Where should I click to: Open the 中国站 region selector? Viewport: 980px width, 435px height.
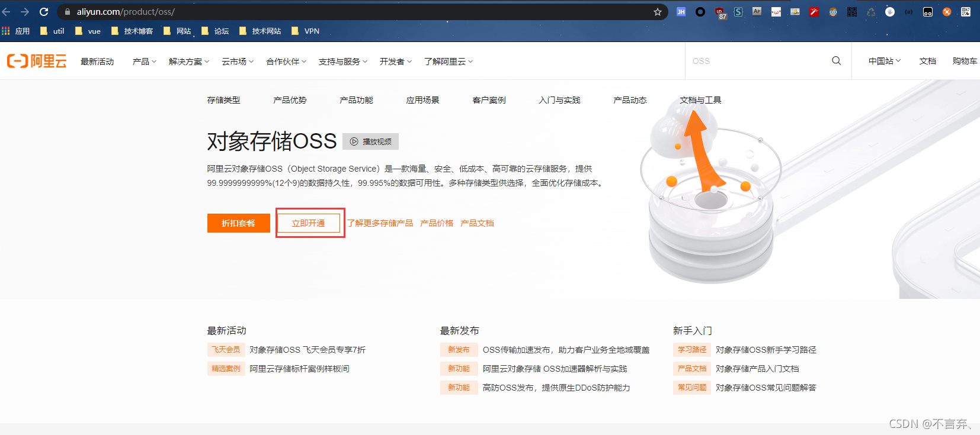[885, 61]
